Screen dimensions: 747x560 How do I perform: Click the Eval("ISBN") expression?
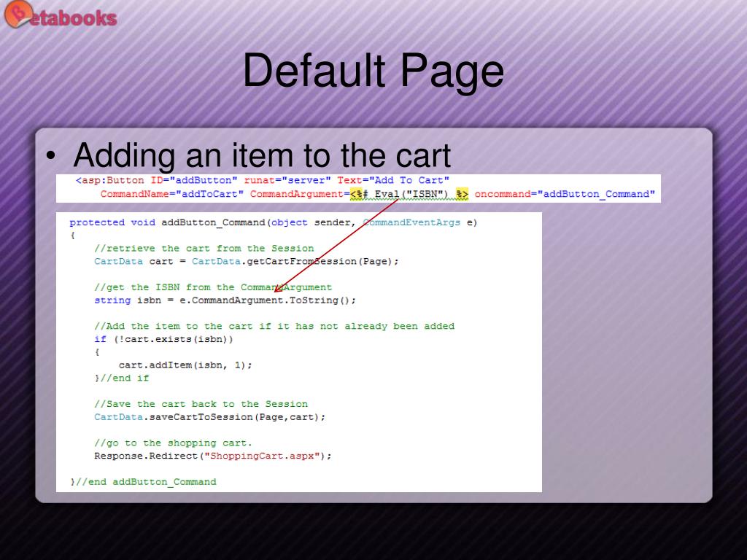coord(411,194)
